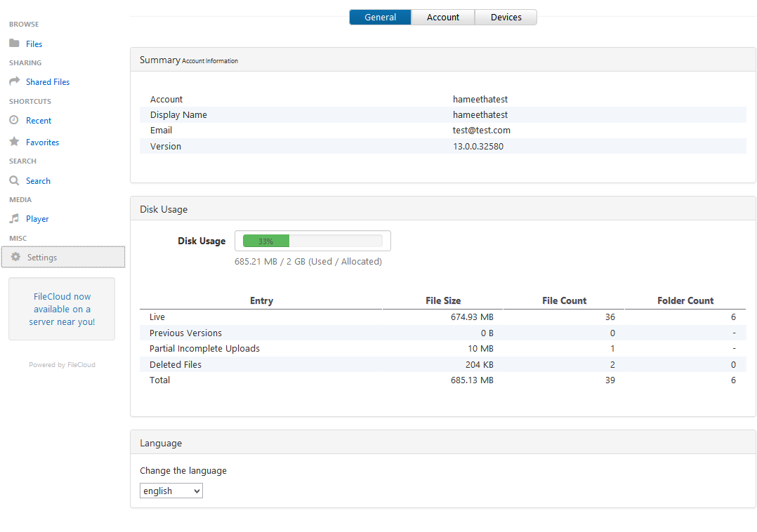
Task: Click the used and allocated storage text
Action: click(308, 261)
